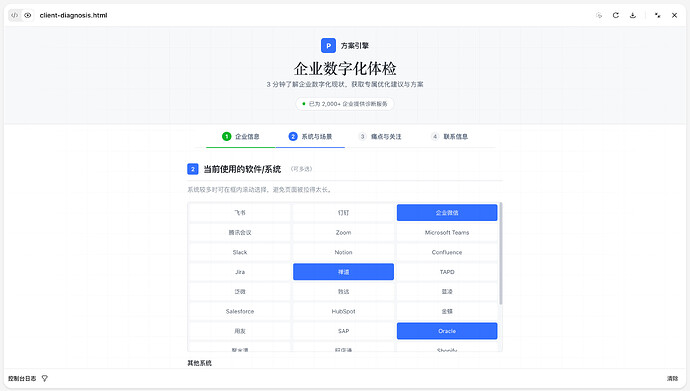Click the faded icon left of refresh
This screenshot has width=690, height=391.
tap(599, 15)
